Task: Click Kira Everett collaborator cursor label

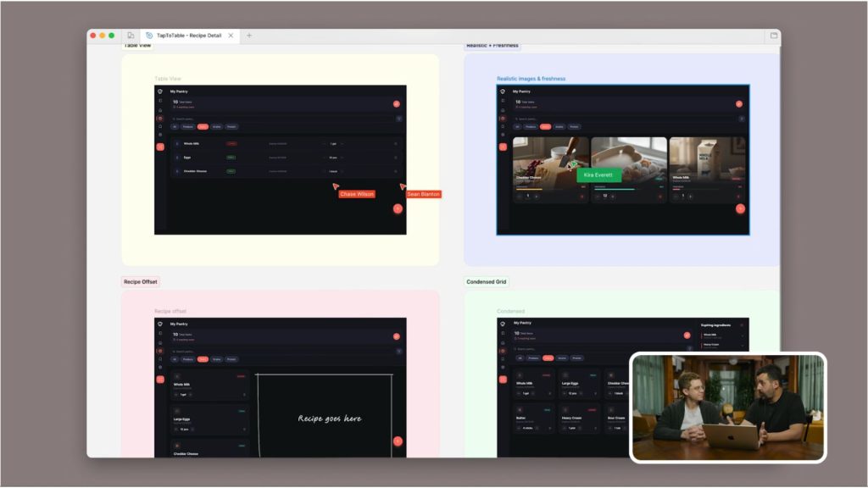Action: click(599, 175)
